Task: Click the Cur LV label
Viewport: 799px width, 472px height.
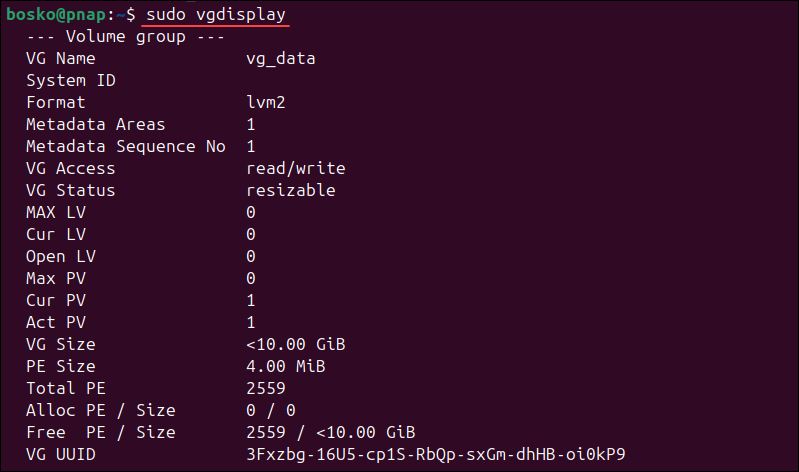Action: [x=56, y=234]
